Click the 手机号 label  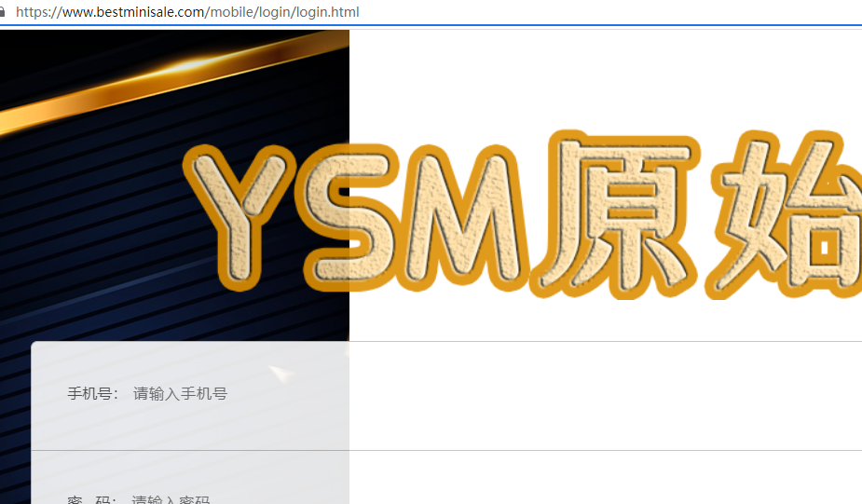[90, 394]
